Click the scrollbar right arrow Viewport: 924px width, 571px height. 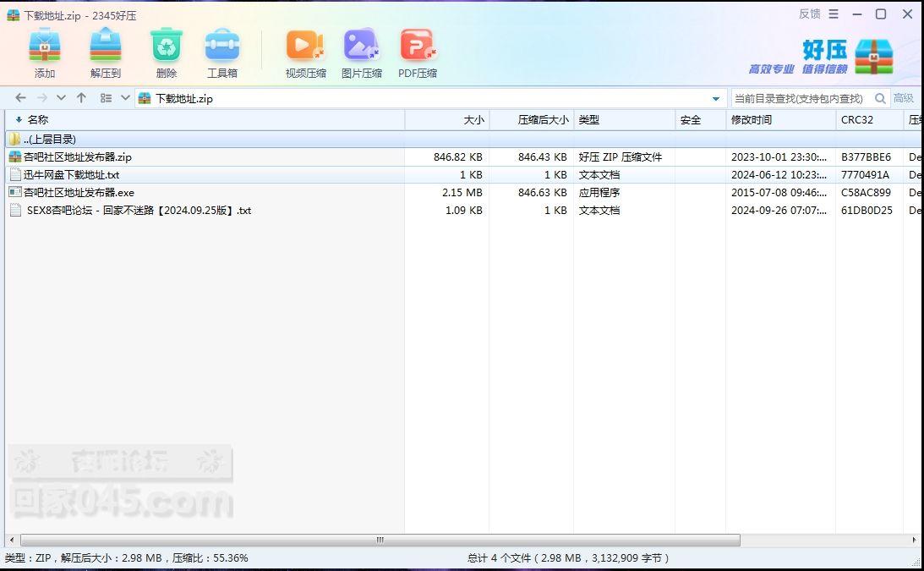pyautogui.click(x=913, y=540)
